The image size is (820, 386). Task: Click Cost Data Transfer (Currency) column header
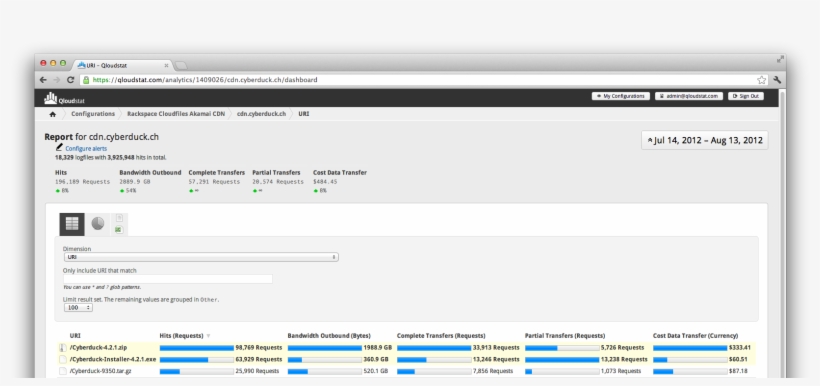696,336
